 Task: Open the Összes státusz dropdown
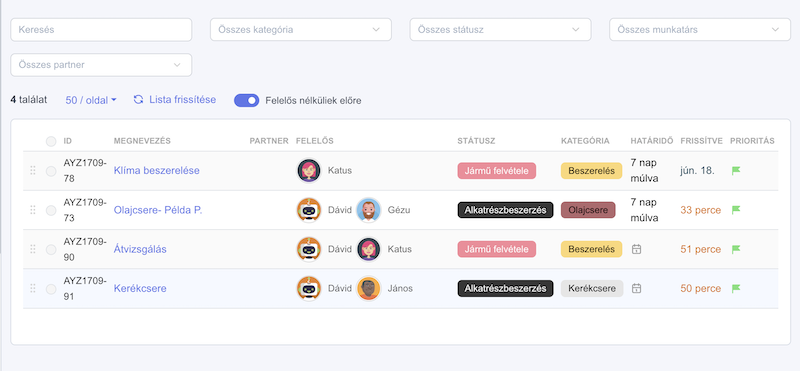tap(500, 30)
